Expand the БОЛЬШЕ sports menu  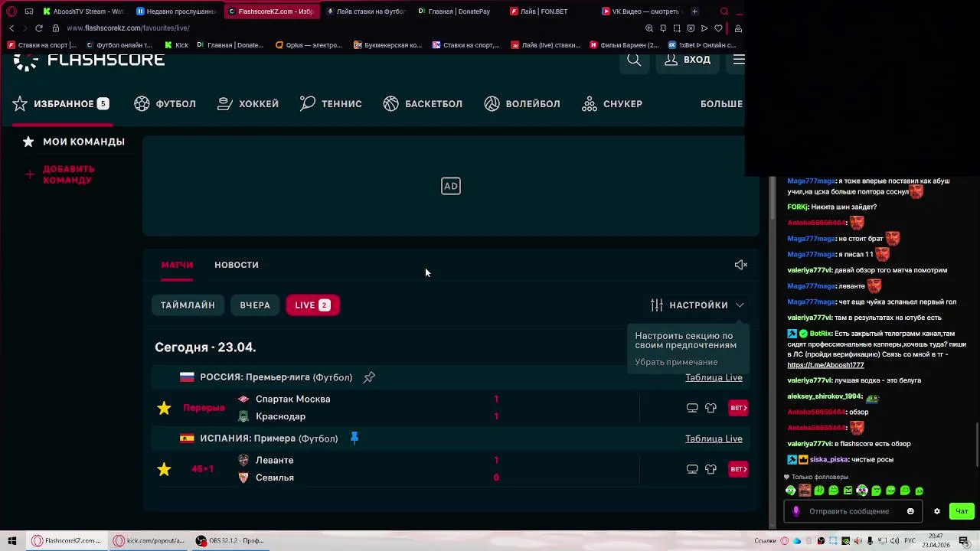721,104
